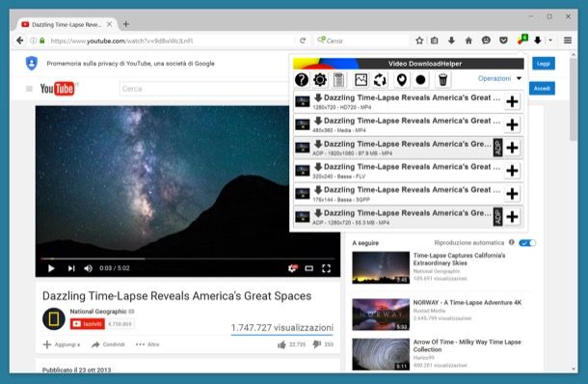Switch to theater mode
Screen dimensions: 588x384
309,268
